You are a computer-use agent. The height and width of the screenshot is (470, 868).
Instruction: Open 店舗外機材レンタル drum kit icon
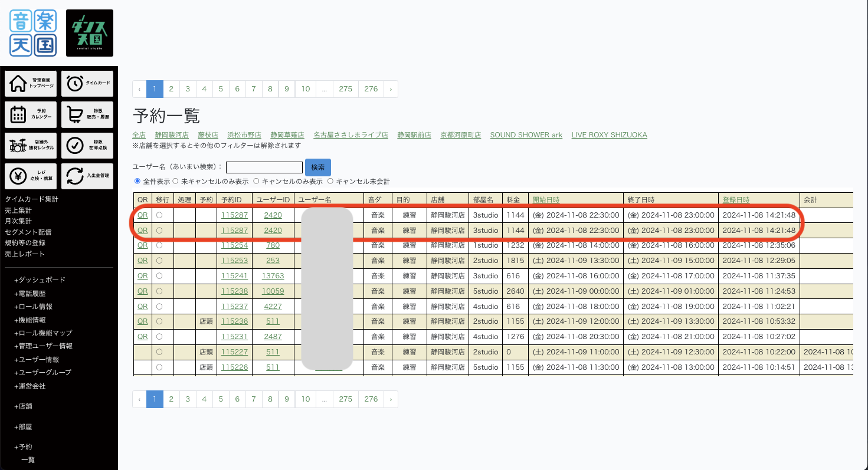tap(31, 145)
